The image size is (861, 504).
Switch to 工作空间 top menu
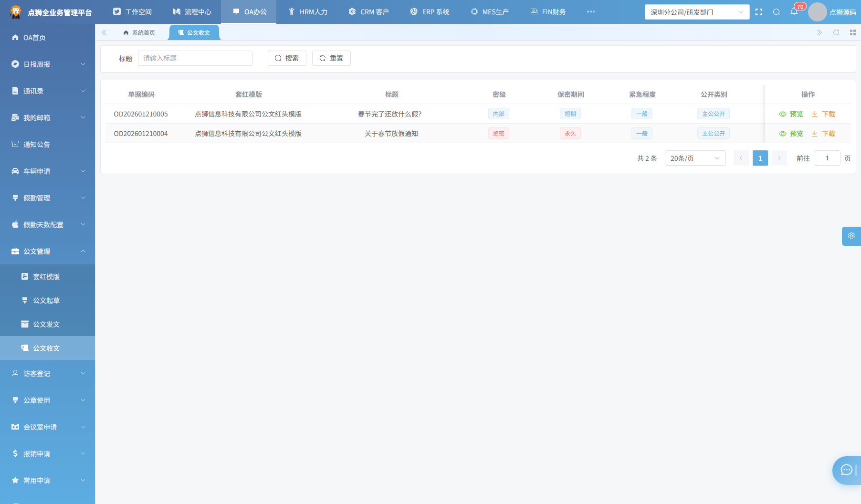tap(132, 12)
